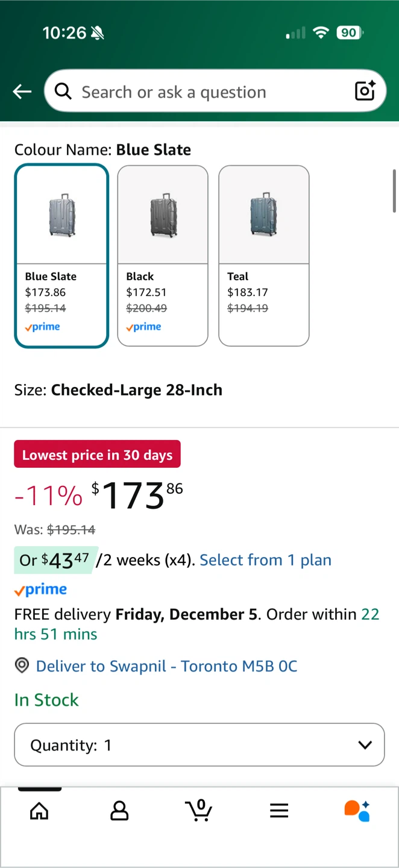Expand the Quantity dropdown
Screen dimensions: 399x868
(x=199, y=745)
